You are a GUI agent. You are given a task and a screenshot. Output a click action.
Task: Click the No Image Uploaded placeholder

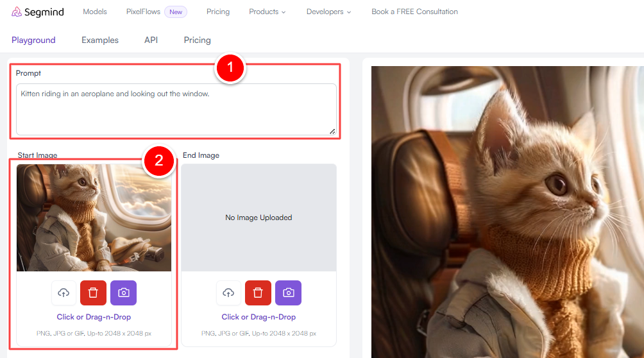258,218
